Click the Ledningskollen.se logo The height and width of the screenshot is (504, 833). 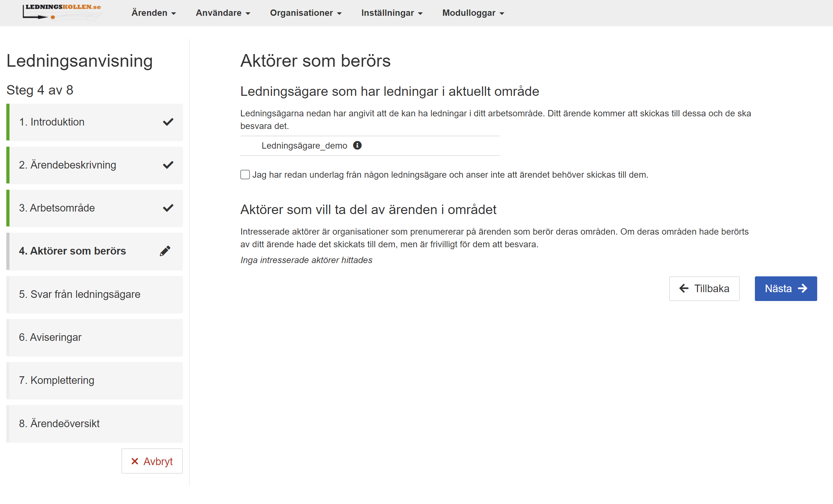click(62, 12)
